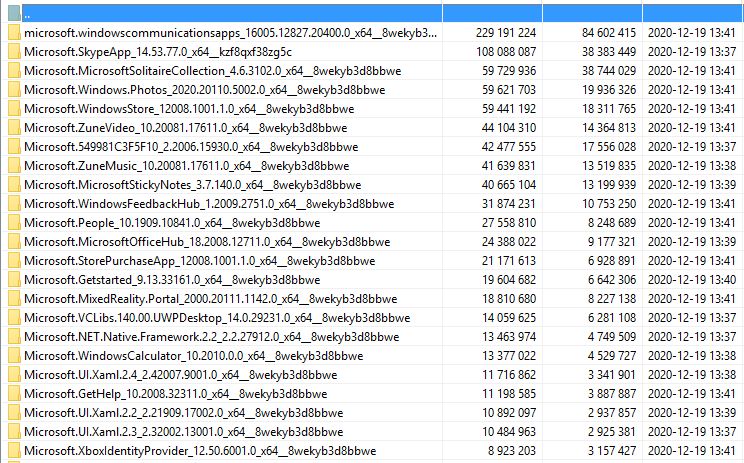Click the Microsoft.Windows.Photos folder icon
This screenshot has height=463, width=744.
[x=14, y=89]
